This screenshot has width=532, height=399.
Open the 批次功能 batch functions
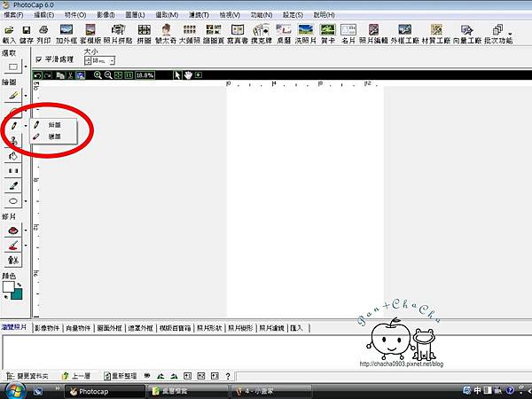click(498, 35)
